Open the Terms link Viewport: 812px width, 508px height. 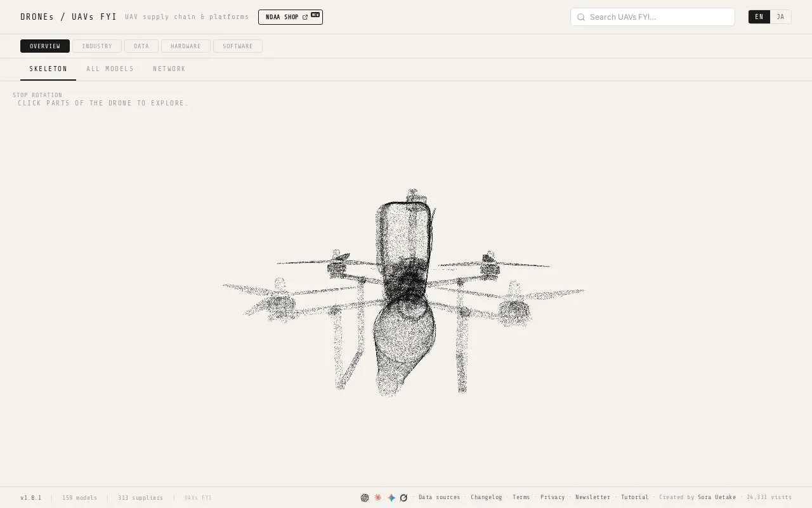click(x=521, y=498)
